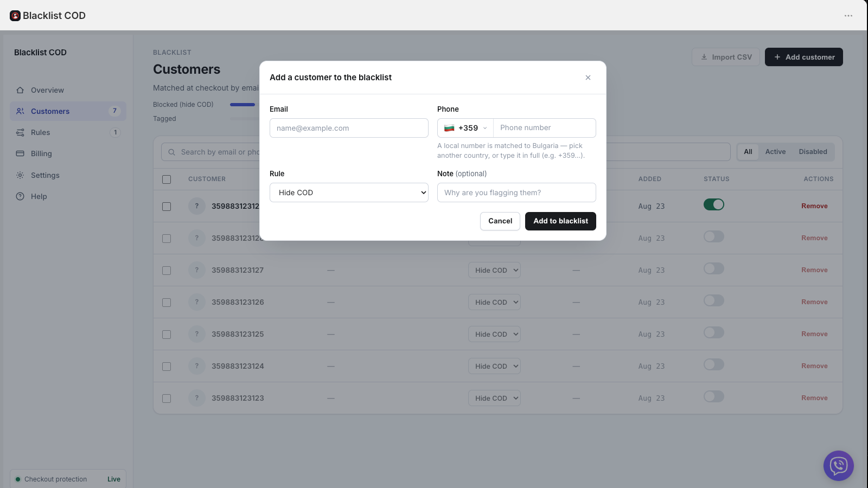Switch to the Active filter tab
Screen dimensions: 868x488
pyautogui.click(x=775, y=152)
